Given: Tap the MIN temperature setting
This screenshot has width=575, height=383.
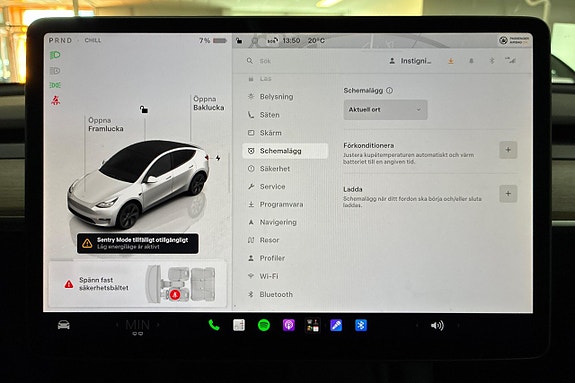Looking at the screenshot, I should point(138,325).
